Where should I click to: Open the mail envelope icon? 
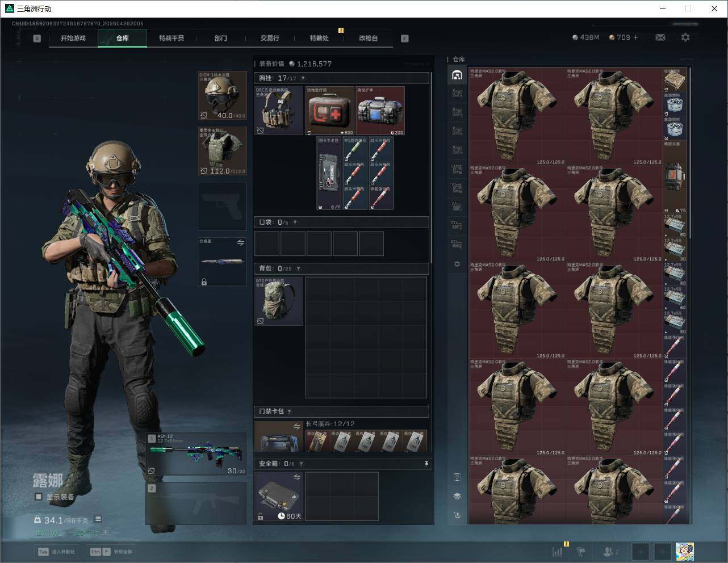click(x=660, y=37)
